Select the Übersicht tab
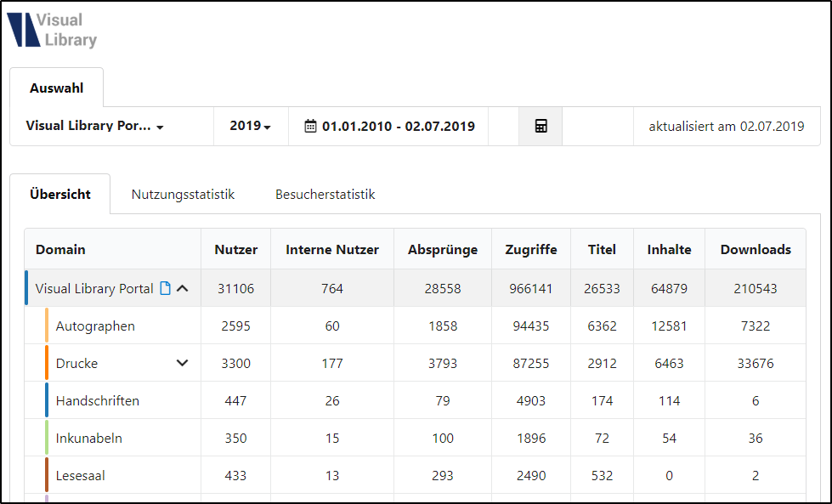Viewport: 832px width, 504px height. (60, 194)
